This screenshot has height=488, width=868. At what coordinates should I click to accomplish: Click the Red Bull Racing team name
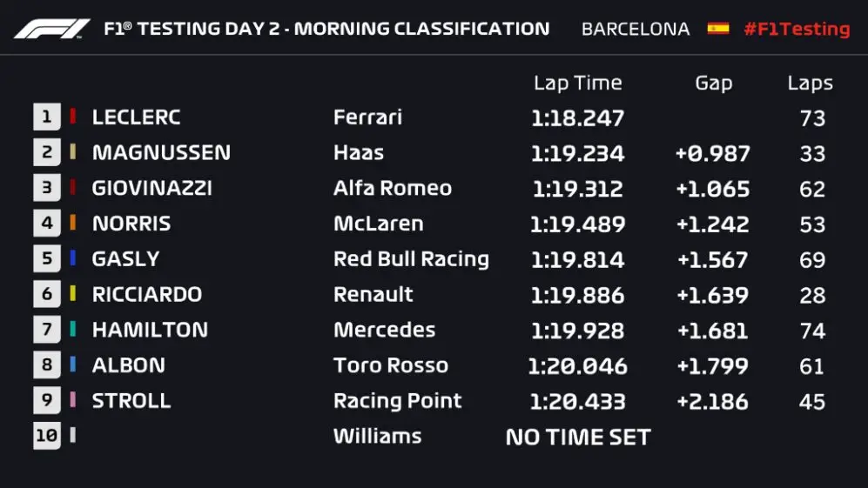411,258
